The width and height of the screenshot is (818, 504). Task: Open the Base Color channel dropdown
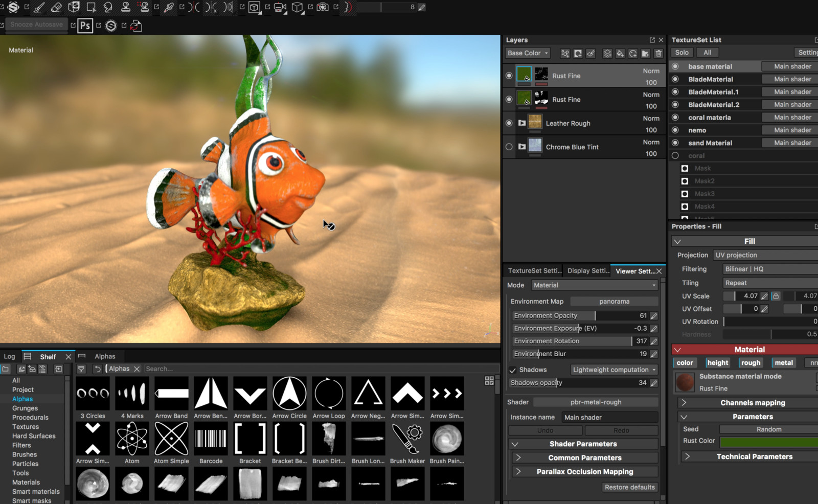pos(528,53)
